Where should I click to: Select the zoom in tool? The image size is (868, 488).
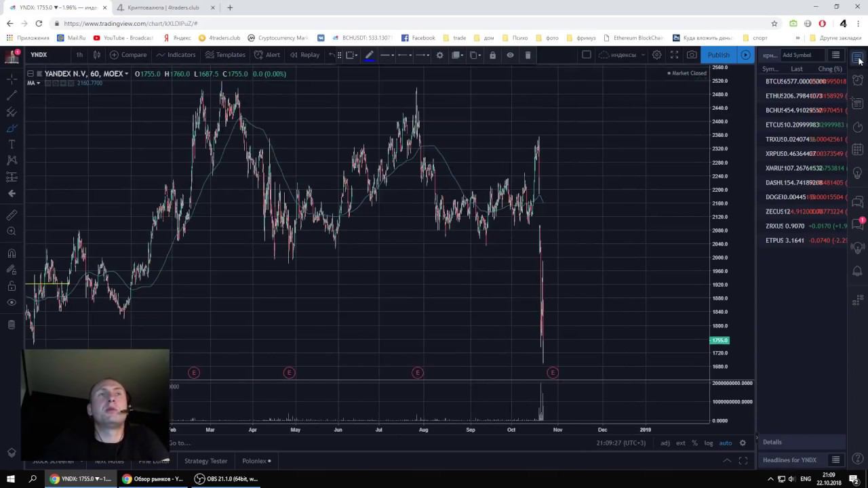(x=12, y=232)
